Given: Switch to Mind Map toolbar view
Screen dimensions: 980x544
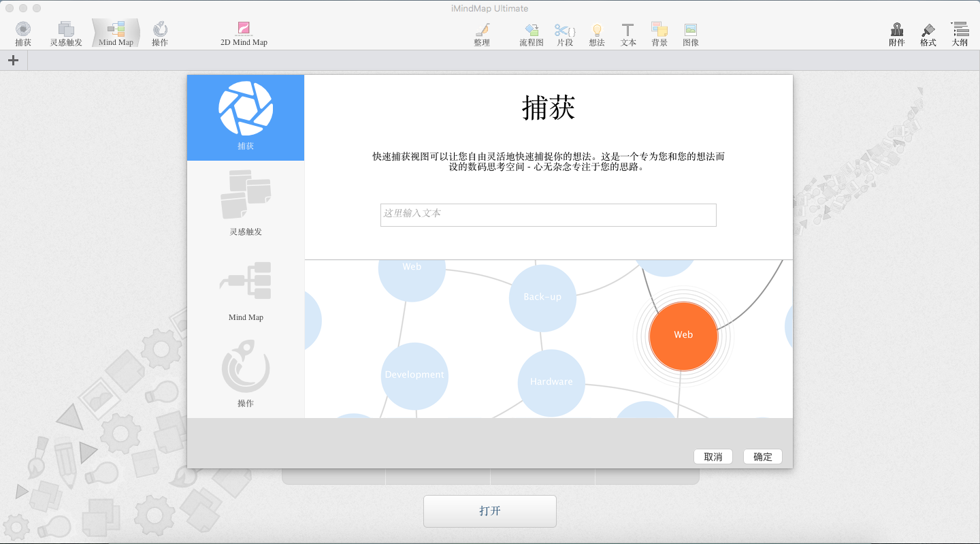Looking at the screenshot, I should pyautogui.click(x=116, y=33).
